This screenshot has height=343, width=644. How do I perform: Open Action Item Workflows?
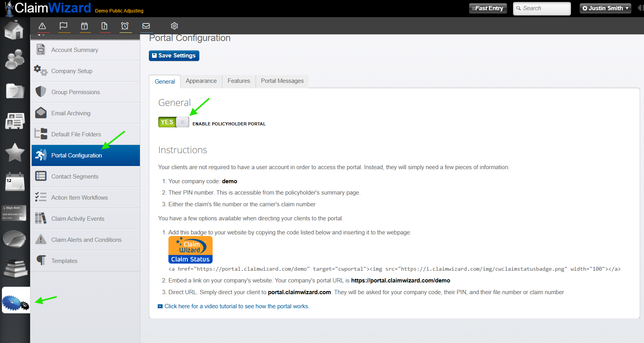pyautogui.click(x=86, y=198)
